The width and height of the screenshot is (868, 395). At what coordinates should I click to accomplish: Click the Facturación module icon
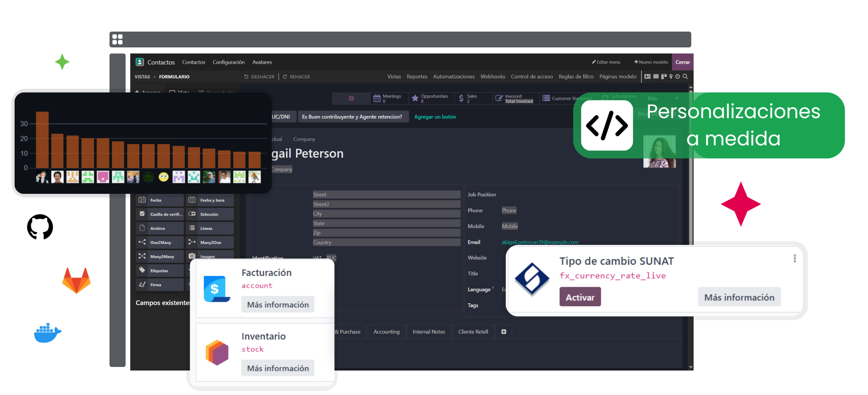tap(217, 289)
